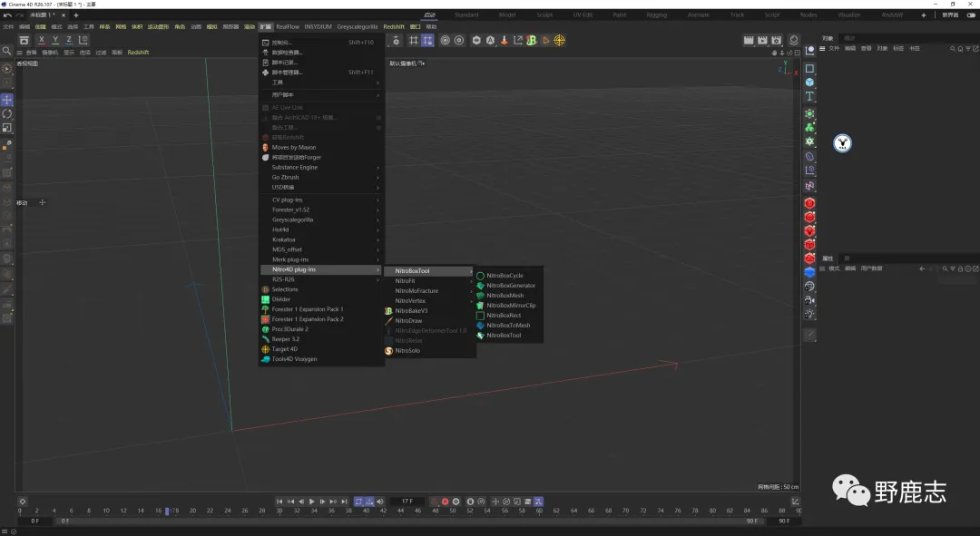This screenshot has height=536, width=980.
Task: Select the Rotate tool in left toolbar
Action: [x=7, y=113]
